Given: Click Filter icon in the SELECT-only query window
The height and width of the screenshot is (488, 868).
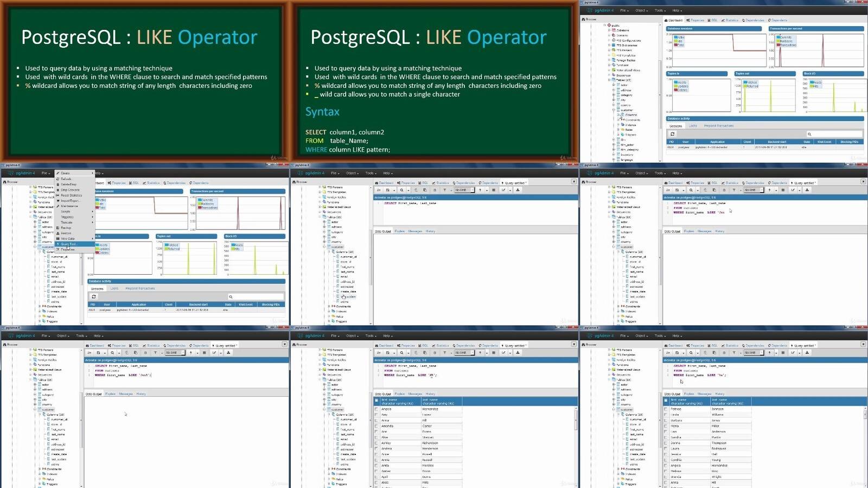Looking at the screenshot, I should pyautogui.click(x=445, y=190).
